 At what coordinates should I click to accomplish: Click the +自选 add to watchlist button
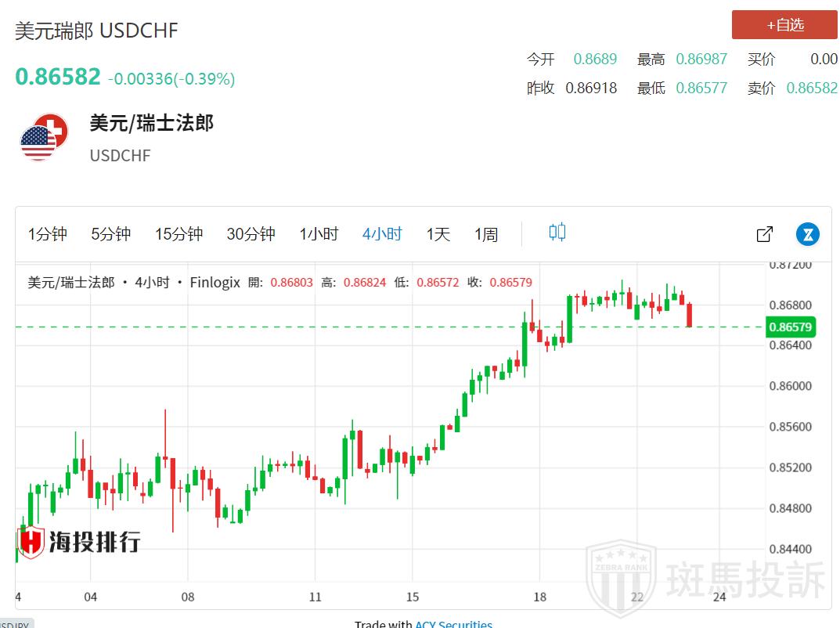tap(784, 25)
